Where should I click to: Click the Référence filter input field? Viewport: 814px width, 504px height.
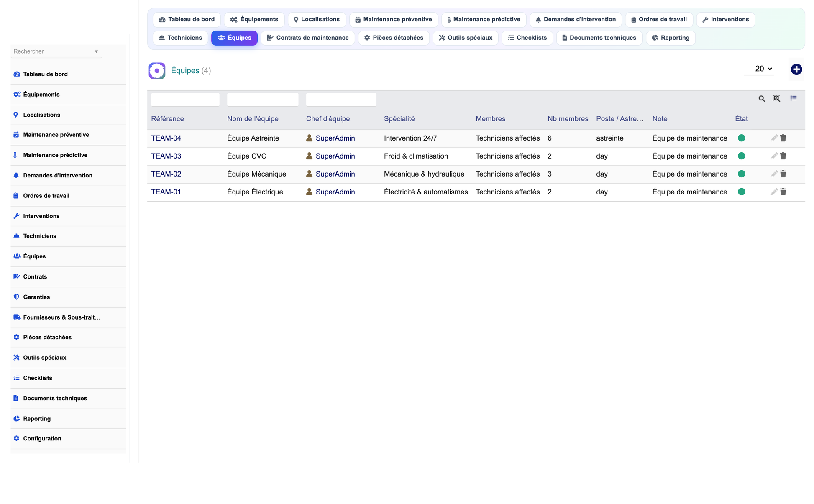tap(185, 100)
